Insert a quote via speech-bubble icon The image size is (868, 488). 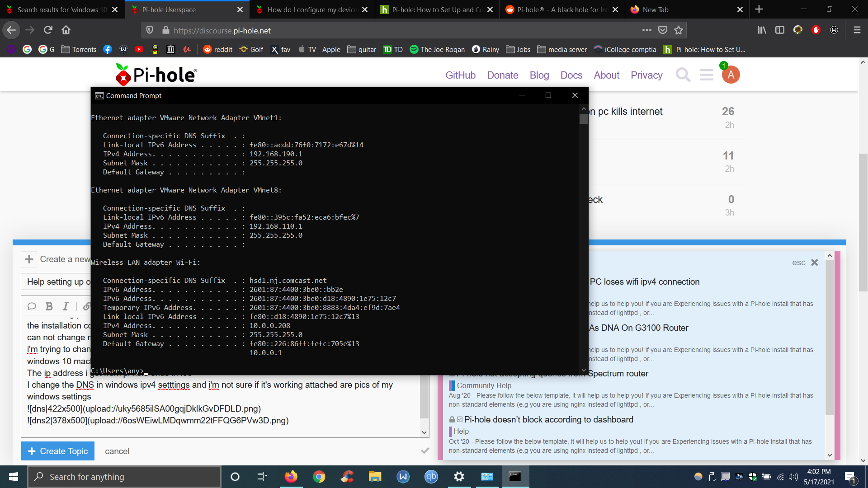click(x=32, y=306)
